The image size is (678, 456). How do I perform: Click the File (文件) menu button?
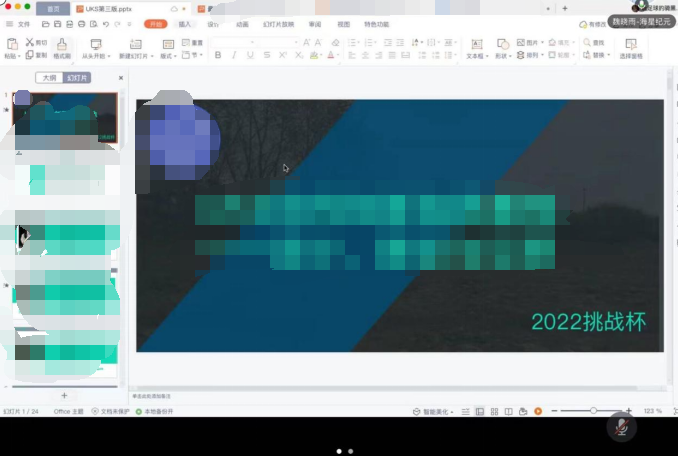[18, 23]
